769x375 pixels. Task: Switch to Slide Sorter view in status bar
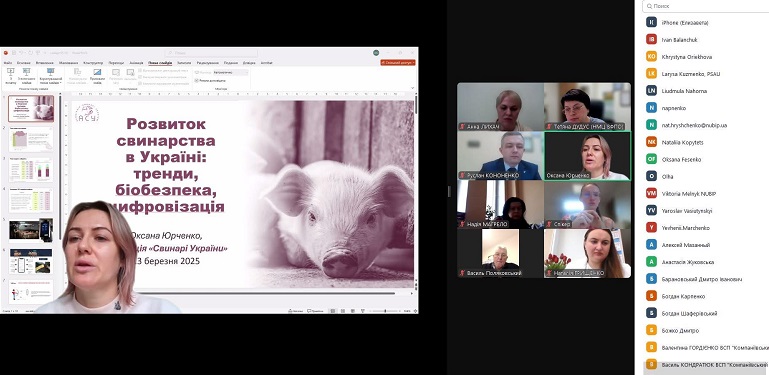(343, 311)
